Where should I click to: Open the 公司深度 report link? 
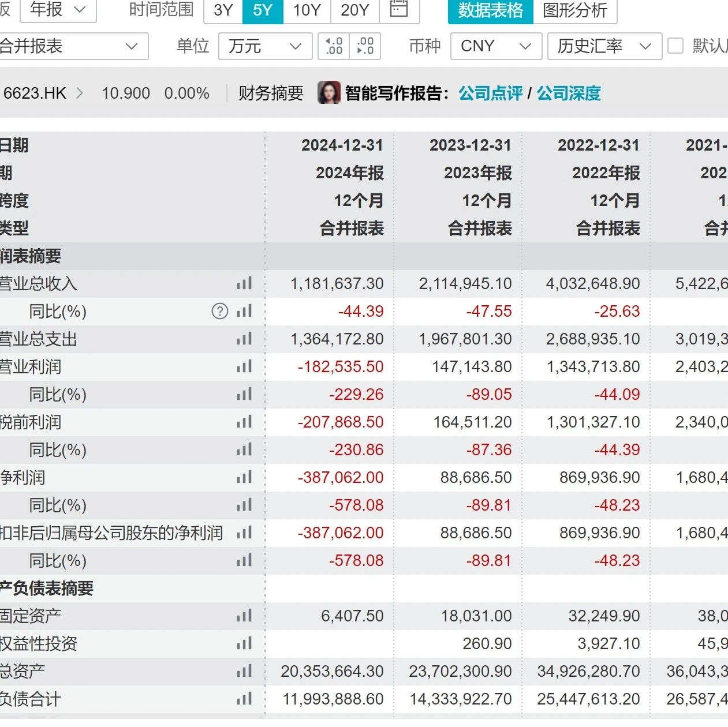pyautogui.click(x=569, y=93)
